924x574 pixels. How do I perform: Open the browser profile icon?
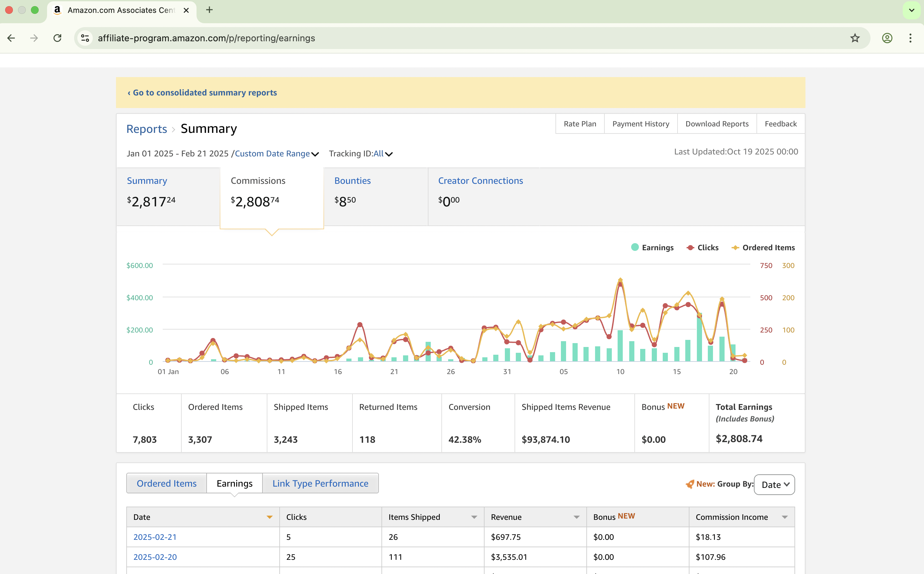[x=887, y=38]
